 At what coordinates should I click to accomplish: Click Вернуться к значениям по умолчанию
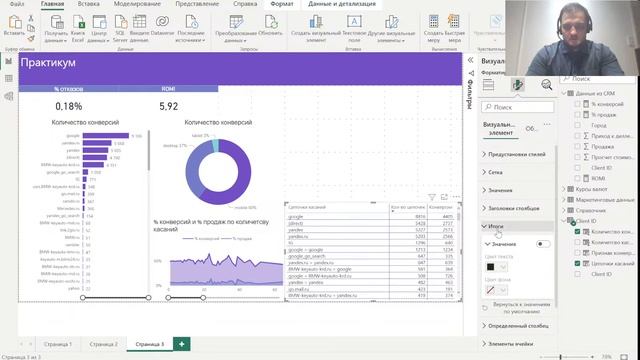coord(517,308)
